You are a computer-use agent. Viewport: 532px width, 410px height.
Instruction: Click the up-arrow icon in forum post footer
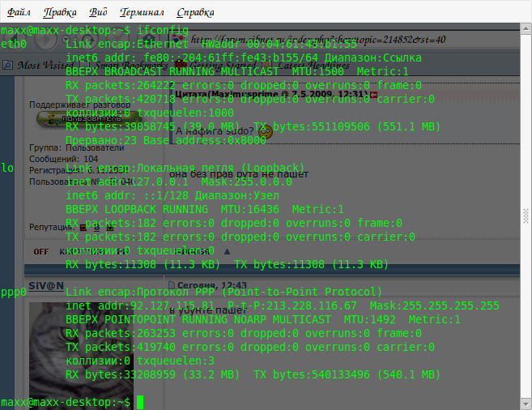point(227,252)
